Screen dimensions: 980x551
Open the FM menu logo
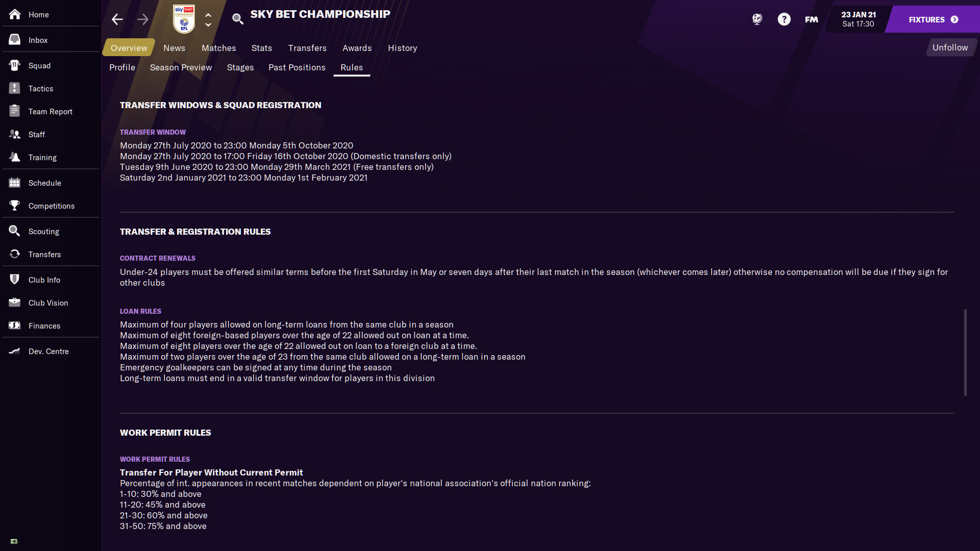point(811,19)
